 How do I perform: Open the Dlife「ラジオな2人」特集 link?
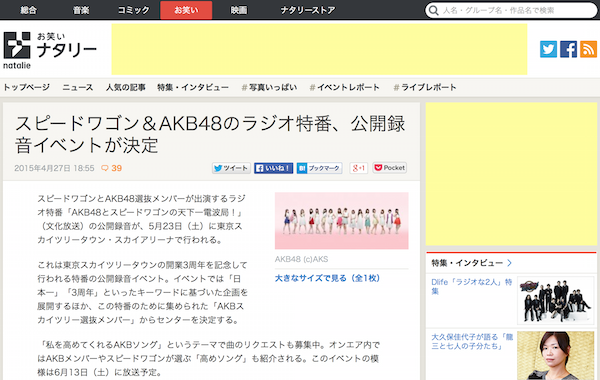point(472,286)
